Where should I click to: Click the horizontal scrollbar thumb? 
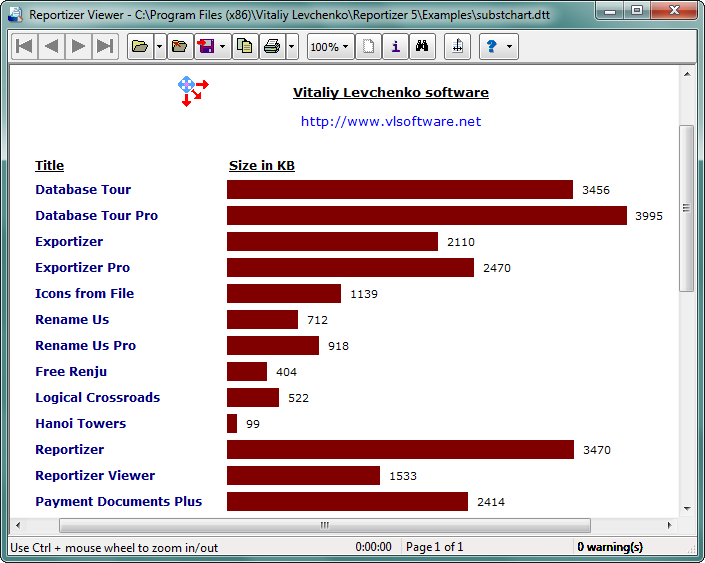(x=324, y=525)
